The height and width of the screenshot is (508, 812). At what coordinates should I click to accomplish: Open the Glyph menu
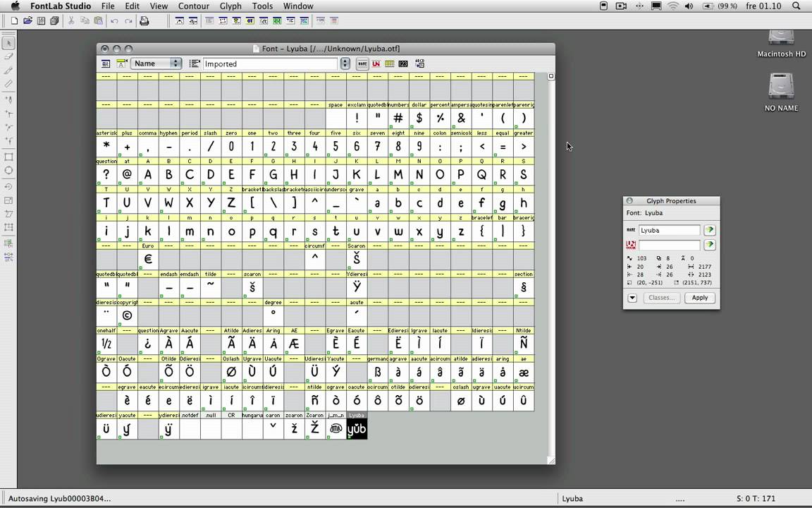[230, 6]
